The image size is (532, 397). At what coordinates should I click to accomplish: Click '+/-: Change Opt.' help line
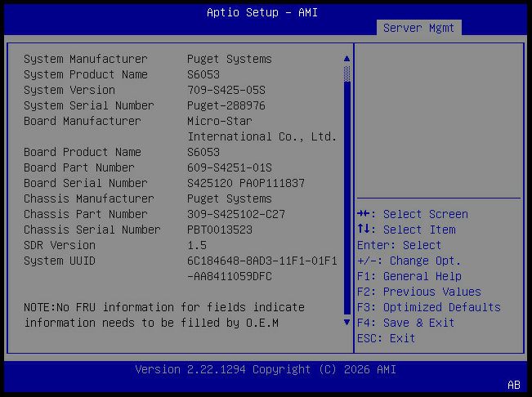click(x=409, y=261)
